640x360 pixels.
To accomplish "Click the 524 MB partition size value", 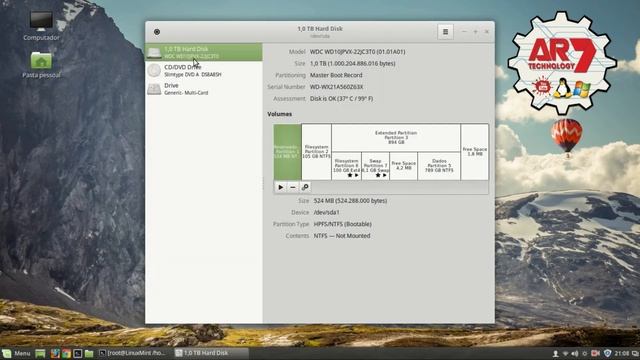I will pos(350,201).
